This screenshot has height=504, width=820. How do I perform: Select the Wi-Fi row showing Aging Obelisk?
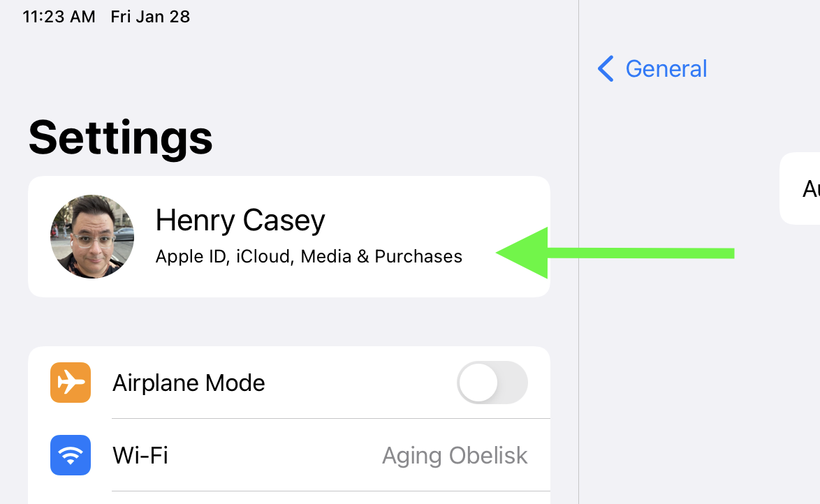tap(288, 455)
